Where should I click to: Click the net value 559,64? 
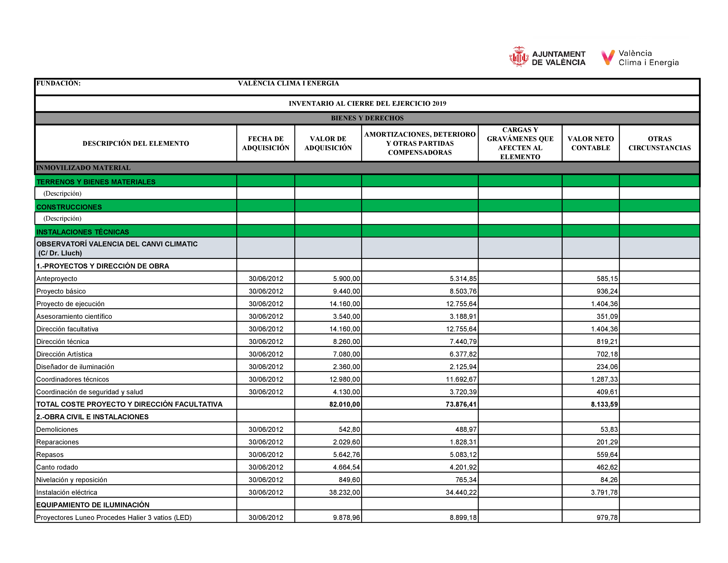pos(607,455)
